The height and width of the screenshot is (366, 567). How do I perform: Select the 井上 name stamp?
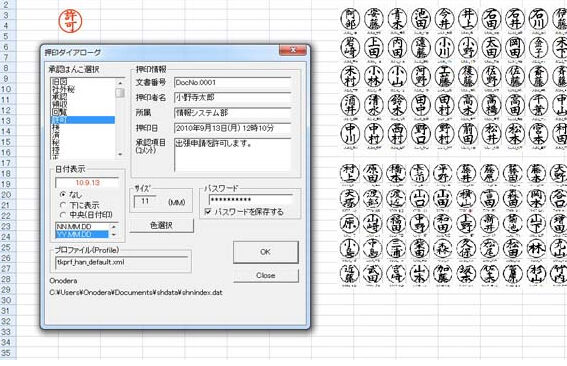[x=468, y=19]
